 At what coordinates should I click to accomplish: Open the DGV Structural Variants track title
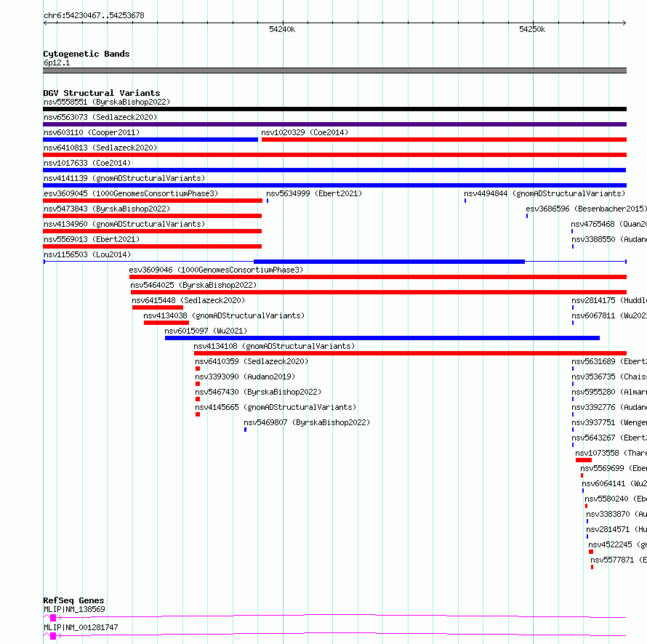102,93
